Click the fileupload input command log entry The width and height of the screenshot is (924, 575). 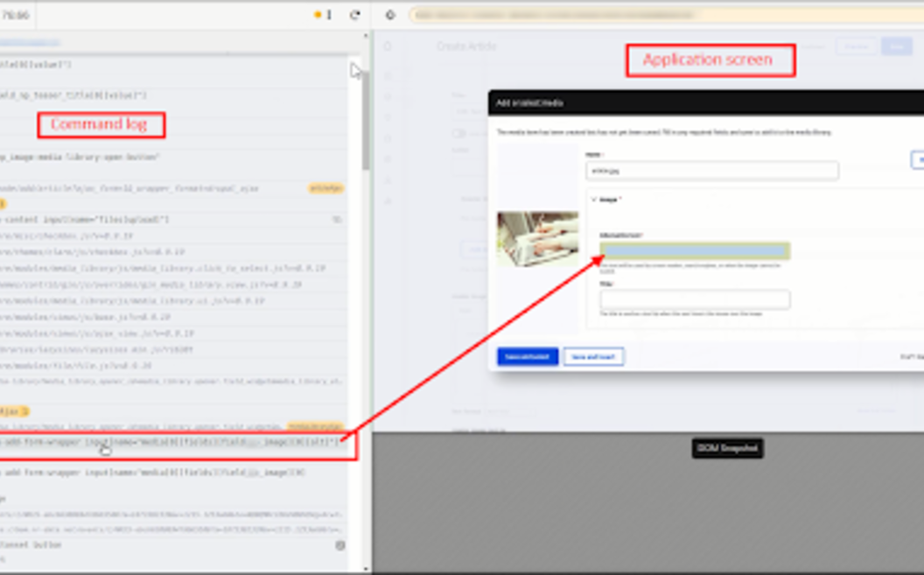(x=87, y=220)
